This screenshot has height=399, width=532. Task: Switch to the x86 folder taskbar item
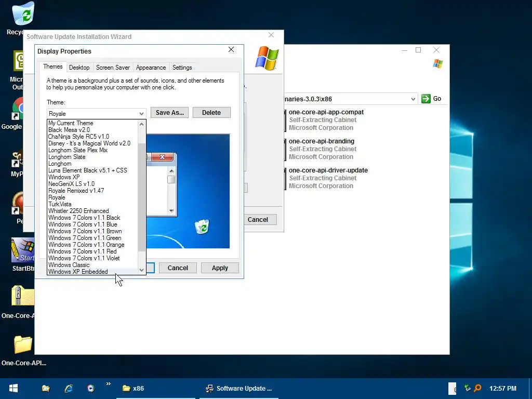pyautogui.click(x=156, y=388)
